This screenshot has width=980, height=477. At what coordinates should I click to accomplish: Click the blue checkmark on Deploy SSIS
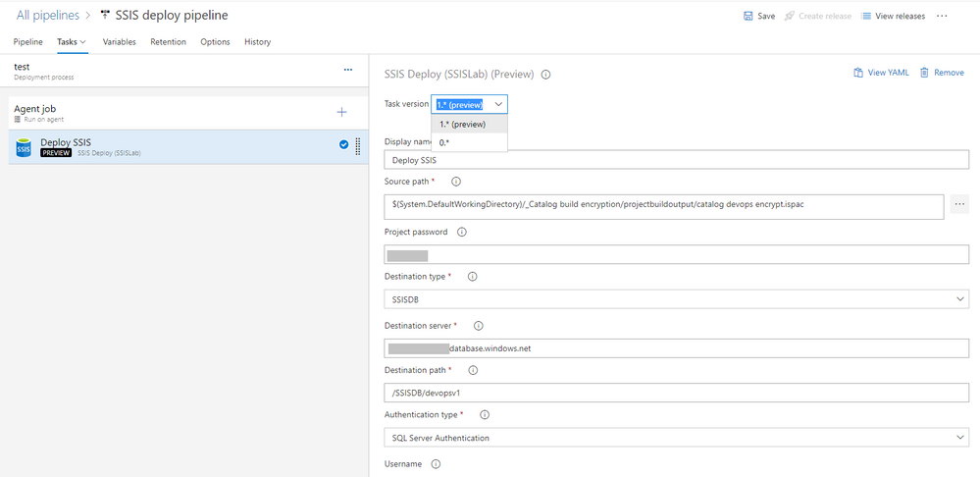click(343, 145)
